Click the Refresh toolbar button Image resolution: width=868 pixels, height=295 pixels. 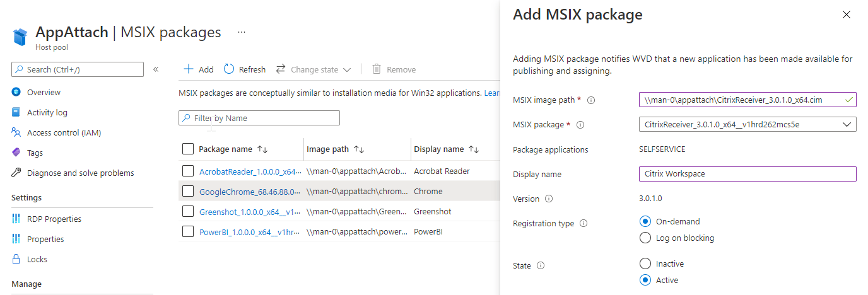(245, 69)
